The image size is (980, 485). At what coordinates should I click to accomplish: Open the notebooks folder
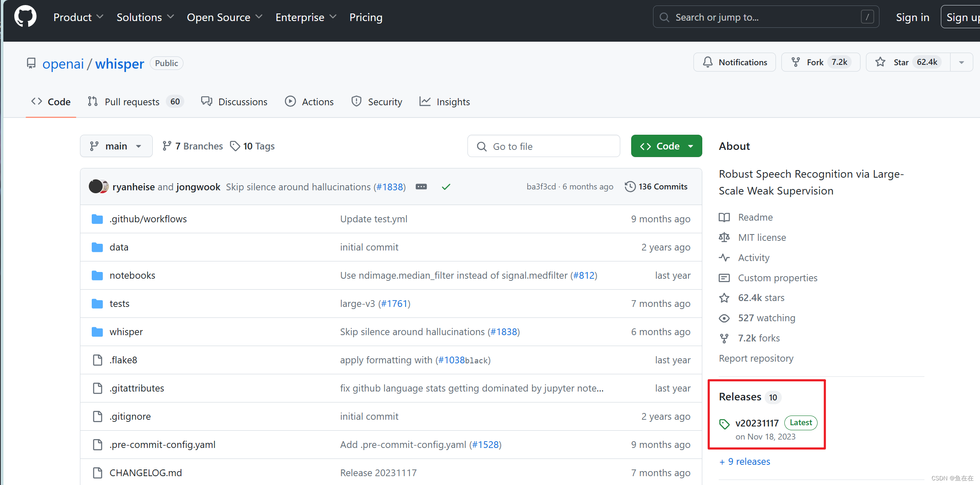click(133, 275)
